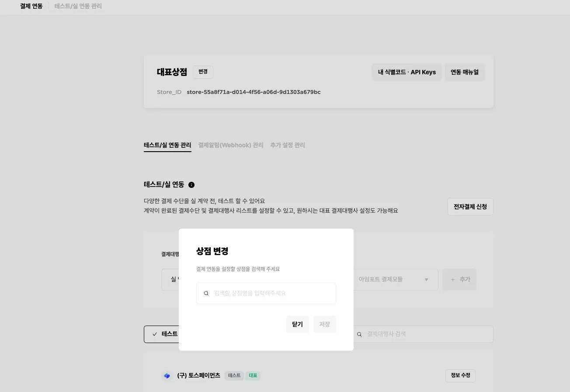Click 변경 next to 대표상점
Viewport: 570px width, 392px height.
click(x=203, y=72)
